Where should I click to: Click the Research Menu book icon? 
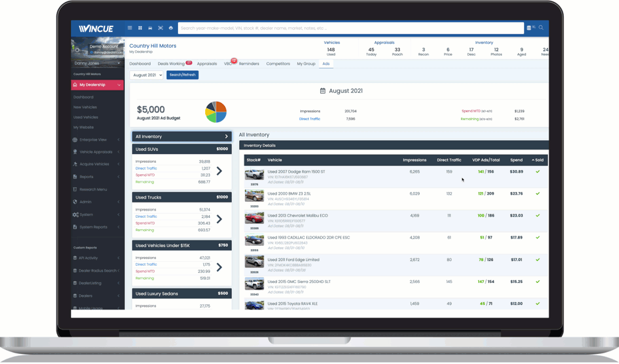[75, 189]
